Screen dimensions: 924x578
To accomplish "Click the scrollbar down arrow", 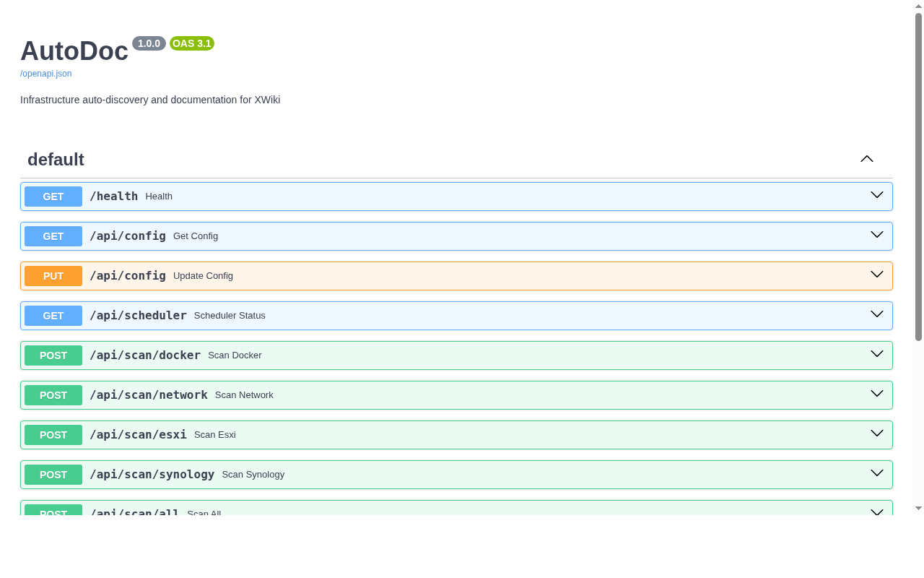I will click(919, 509).
